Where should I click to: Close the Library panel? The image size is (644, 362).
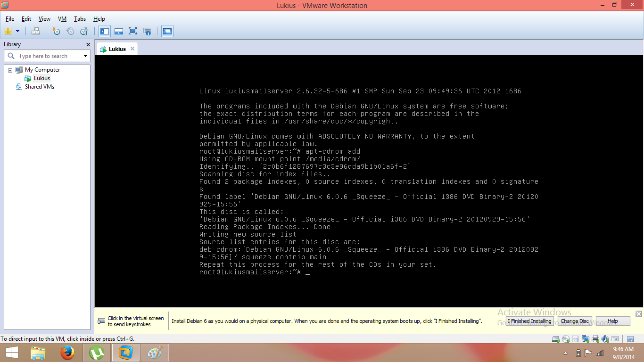[88, 44]
